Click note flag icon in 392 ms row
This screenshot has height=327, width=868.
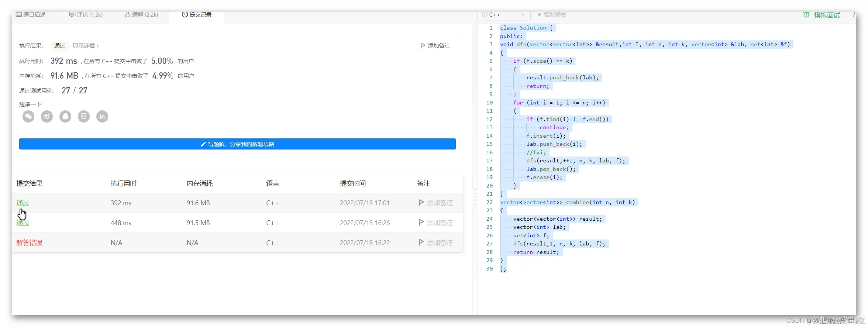point(421,203)
